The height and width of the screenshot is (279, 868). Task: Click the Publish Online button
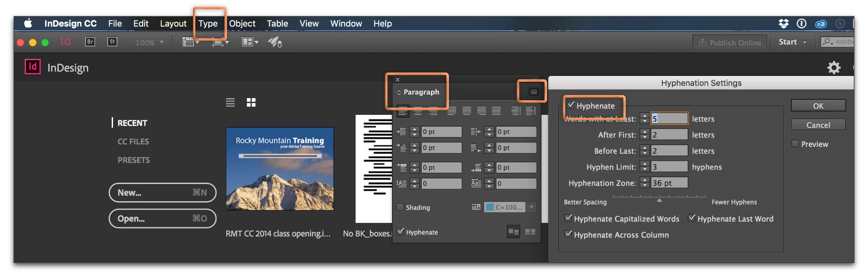pyautogui.click(x=730, y=42)
